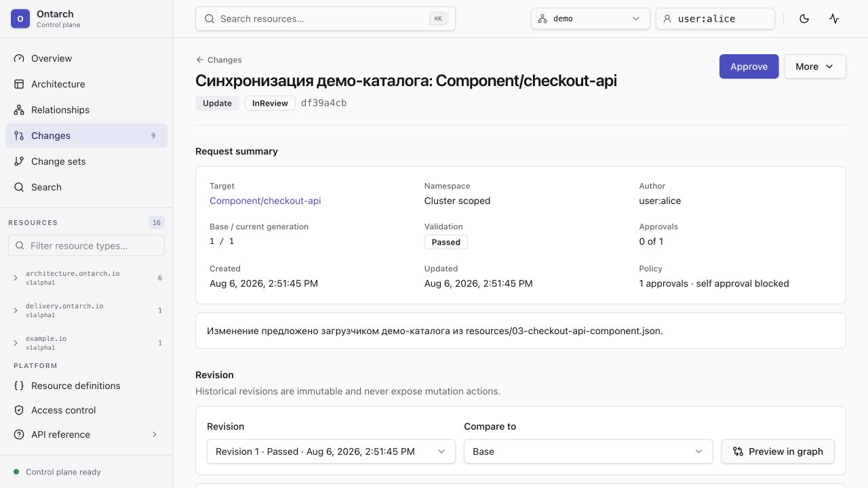The height and width of the screenshot is (488, 868).
Task: Expand architecture.ontarch.io resource group
Action: click(86, 278)
